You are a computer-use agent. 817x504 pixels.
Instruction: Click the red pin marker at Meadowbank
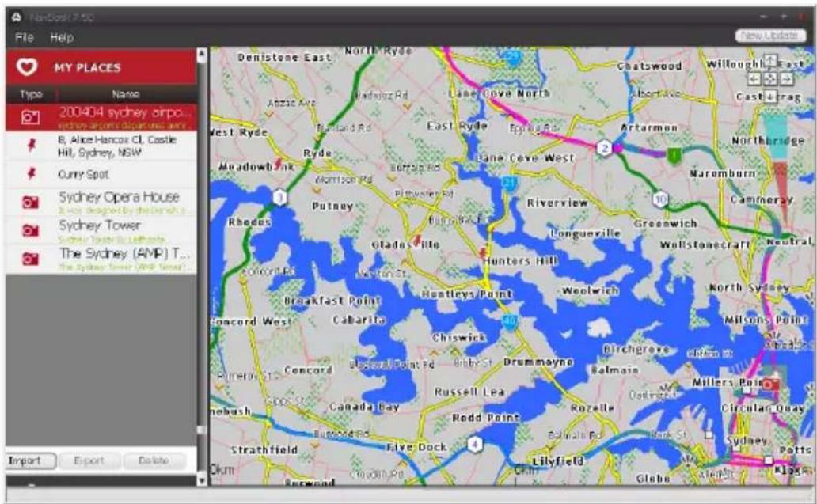[279, 164]
